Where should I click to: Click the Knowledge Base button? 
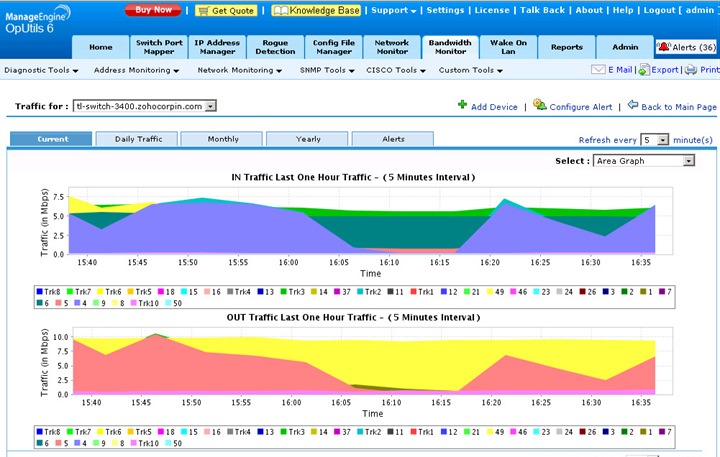(316, 10)
